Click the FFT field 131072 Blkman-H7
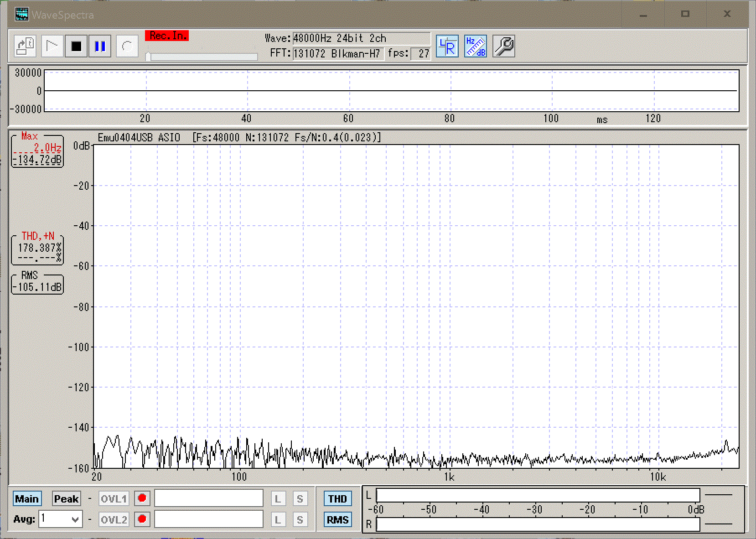This screenshot has width=756, height=539. 338,53
